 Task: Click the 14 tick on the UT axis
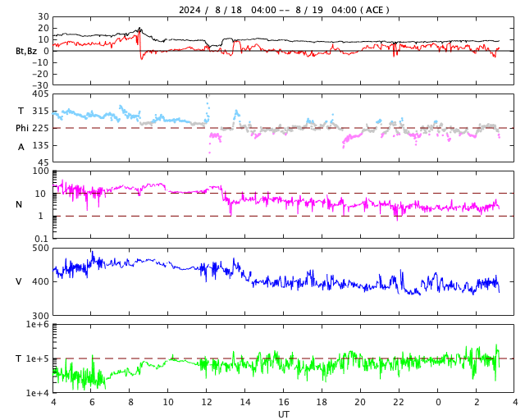click(245, 402)
